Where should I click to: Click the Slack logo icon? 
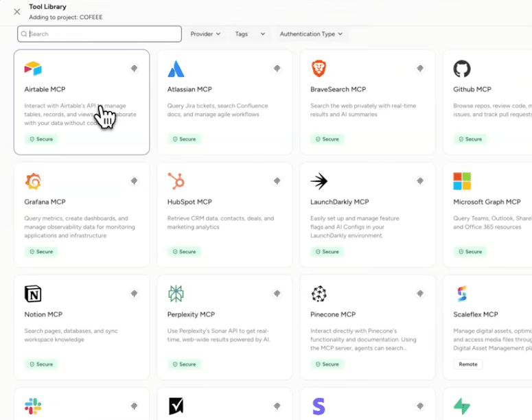(33, 406)
